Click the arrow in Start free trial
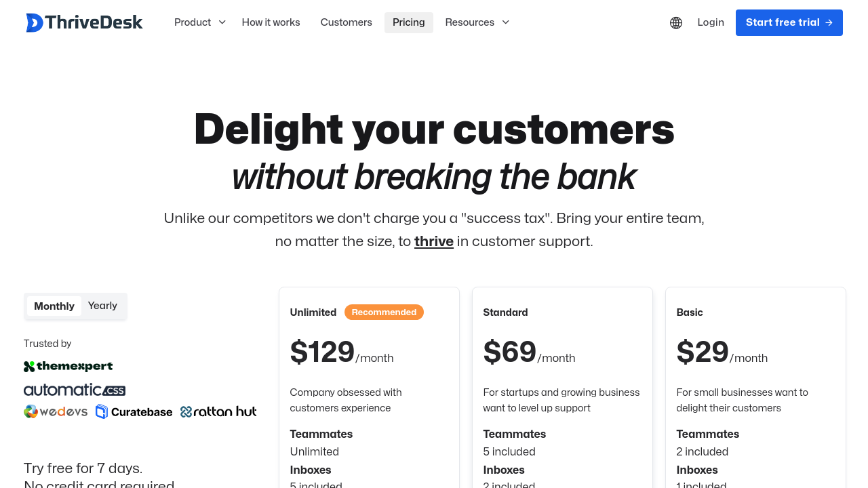Screen dimensions: 868x488 click(829, 23)
